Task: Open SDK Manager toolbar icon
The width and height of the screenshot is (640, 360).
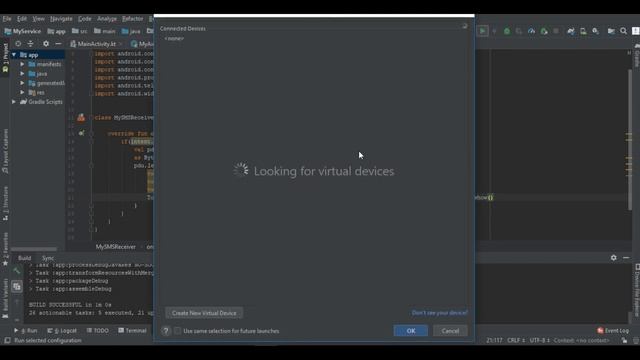Action: (x=596, y=31)
